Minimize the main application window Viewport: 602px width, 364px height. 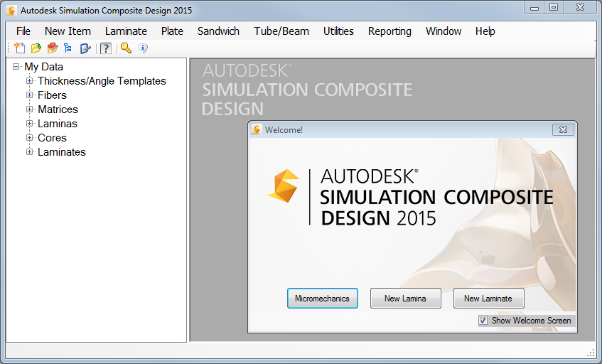pyautogui.click(x=534, y=8)
